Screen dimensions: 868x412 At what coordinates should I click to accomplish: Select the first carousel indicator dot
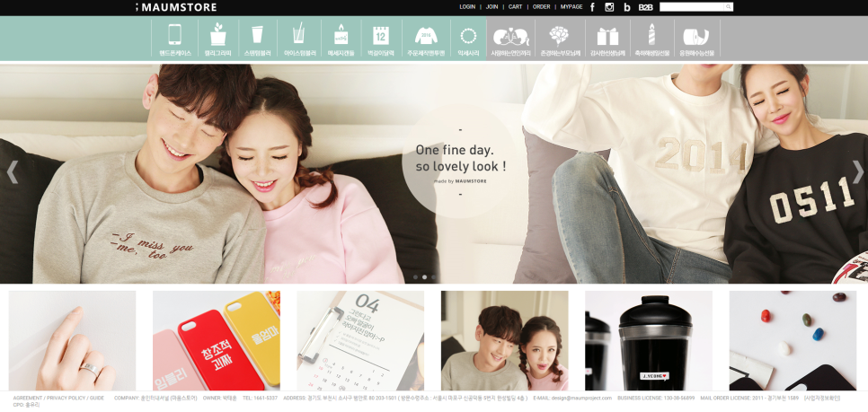click(416, 277)
